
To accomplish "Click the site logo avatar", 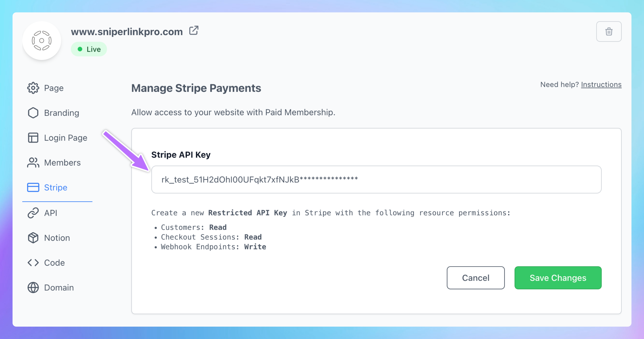I will (42, 41).
